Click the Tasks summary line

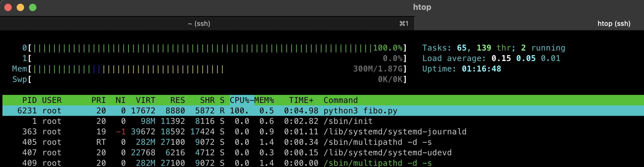point(494,48)
